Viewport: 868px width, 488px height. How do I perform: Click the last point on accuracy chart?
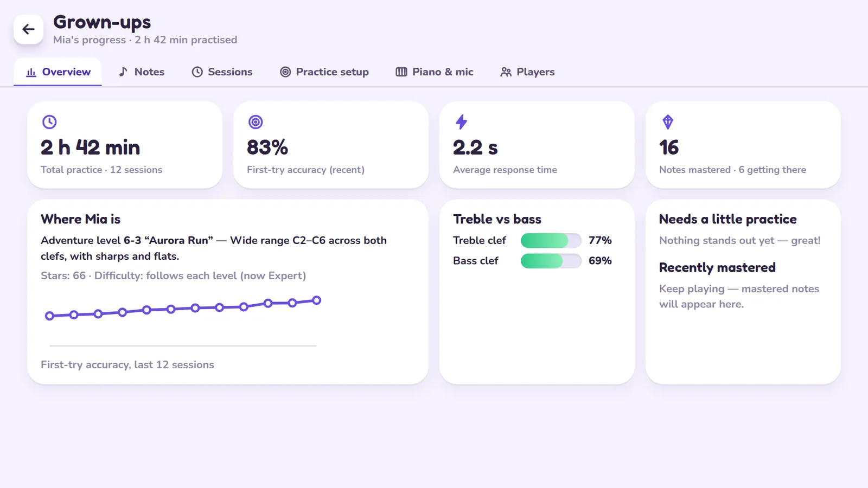[x=317, y=300]
